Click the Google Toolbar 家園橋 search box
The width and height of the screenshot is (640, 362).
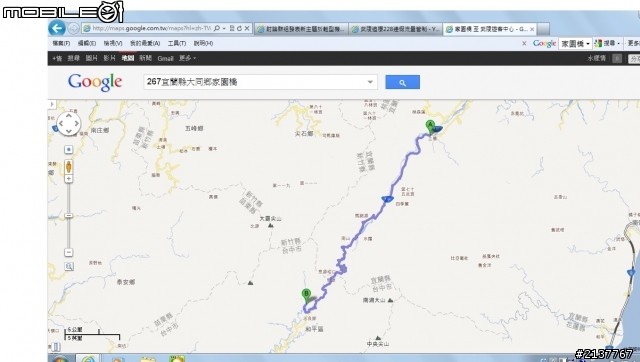[x=572, y=43]
